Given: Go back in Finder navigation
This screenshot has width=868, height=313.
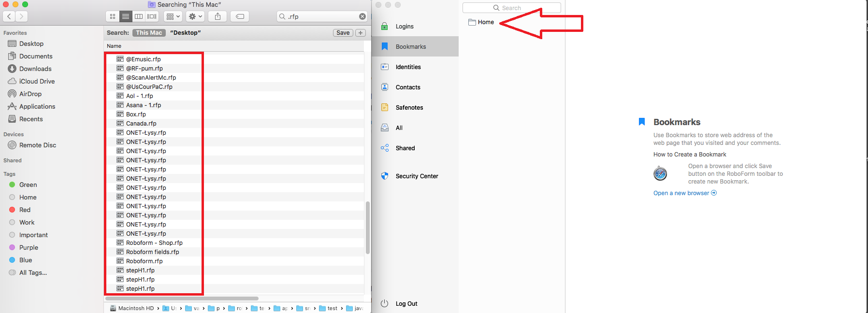Looking at the screenshot, I should 9,16.
